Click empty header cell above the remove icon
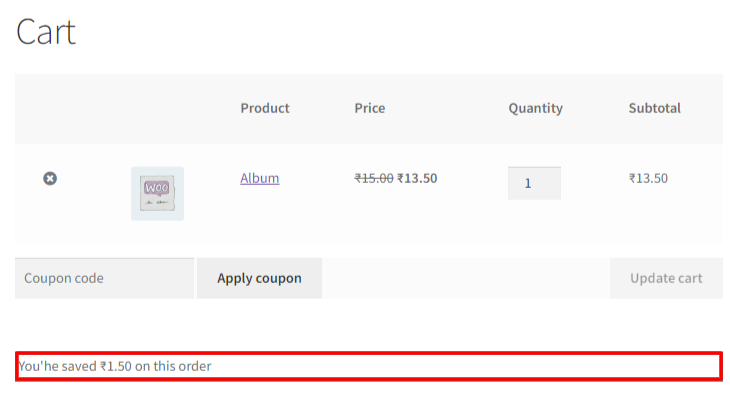The width and height of the screenshot is (730, 395). click(50, 108)
